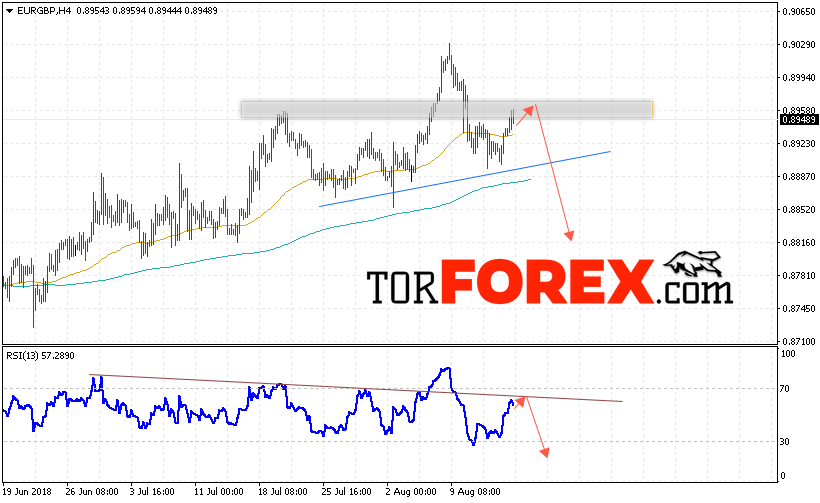Viewport: 820px width, 503px height.
Task: Click the RSI(13) 57.2890 indicator label
Action: pyautogui.click(x=40, y=356)
